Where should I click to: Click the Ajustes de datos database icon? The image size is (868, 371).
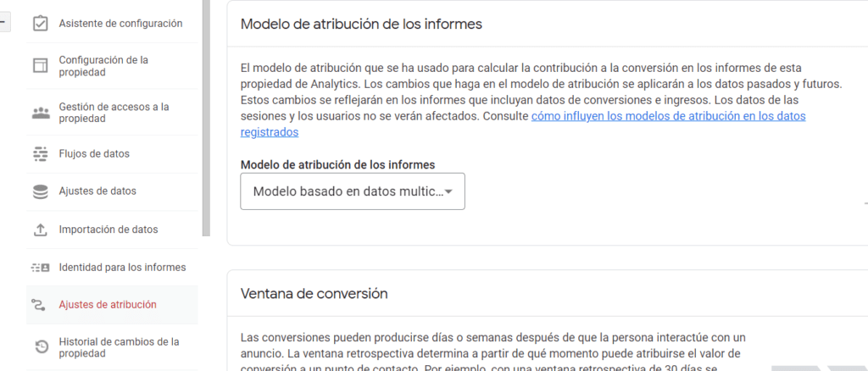click(40, 191)
